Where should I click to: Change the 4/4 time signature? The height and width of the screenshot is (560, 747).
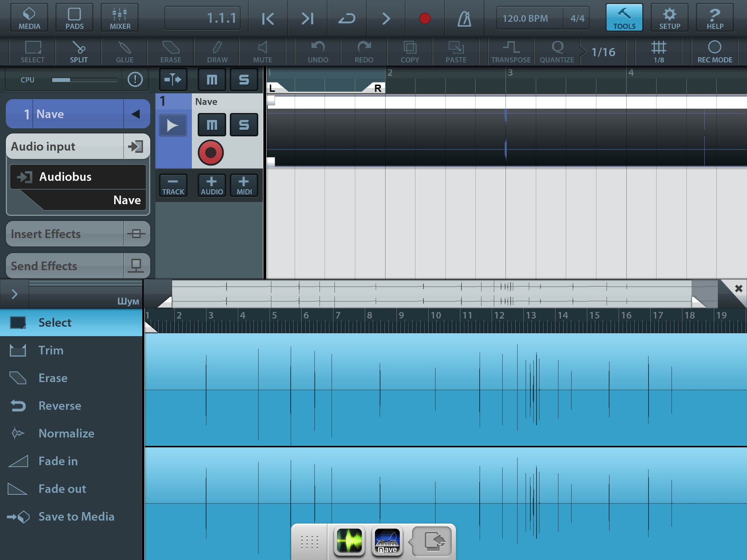[577, 18]
